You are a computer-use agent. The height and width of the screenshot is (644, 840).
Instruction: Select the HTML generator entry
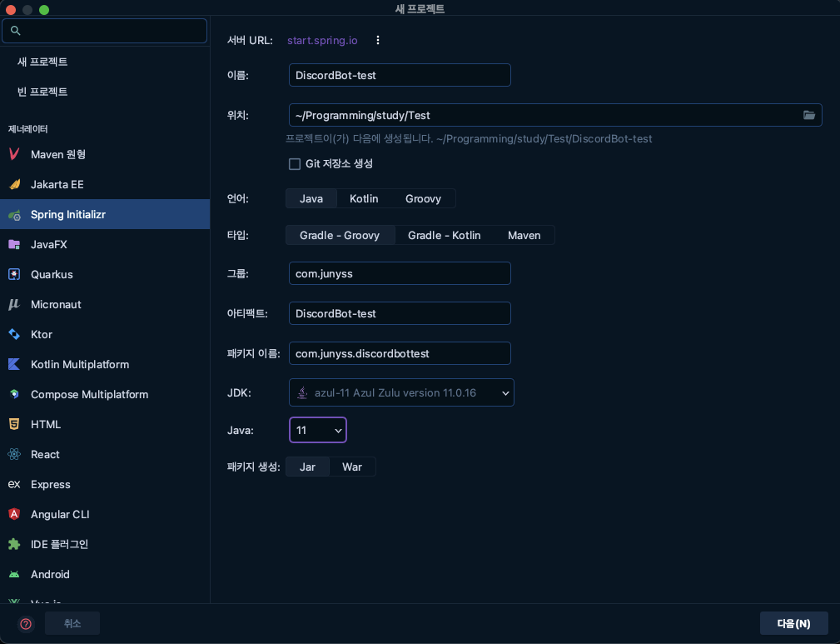pyautogui.click(x=105, y=424)
